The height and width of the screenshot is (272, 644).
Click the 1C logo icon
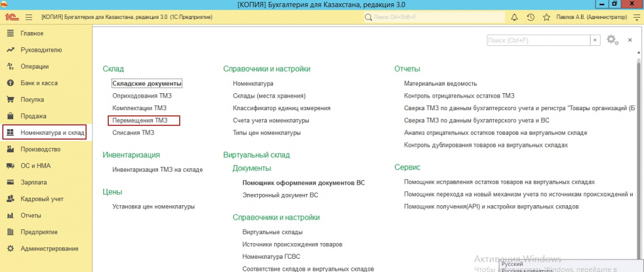(x=11, y=17)
